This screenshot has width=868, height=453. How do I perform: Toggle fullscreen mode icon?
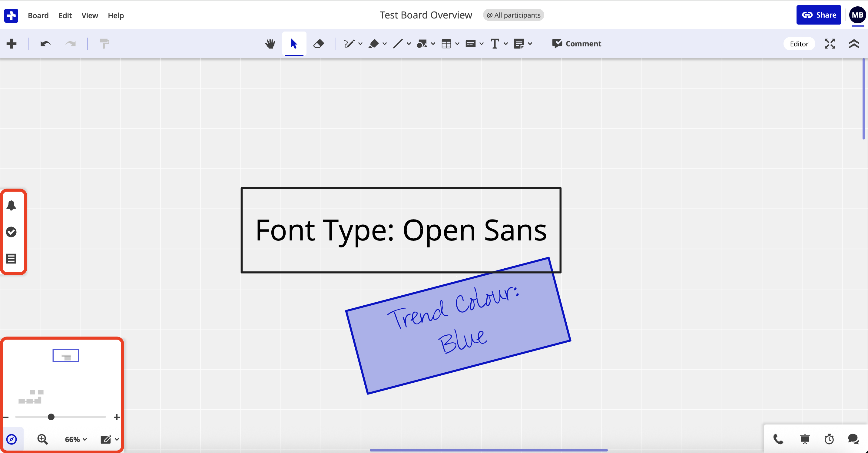tap(830, 44)
